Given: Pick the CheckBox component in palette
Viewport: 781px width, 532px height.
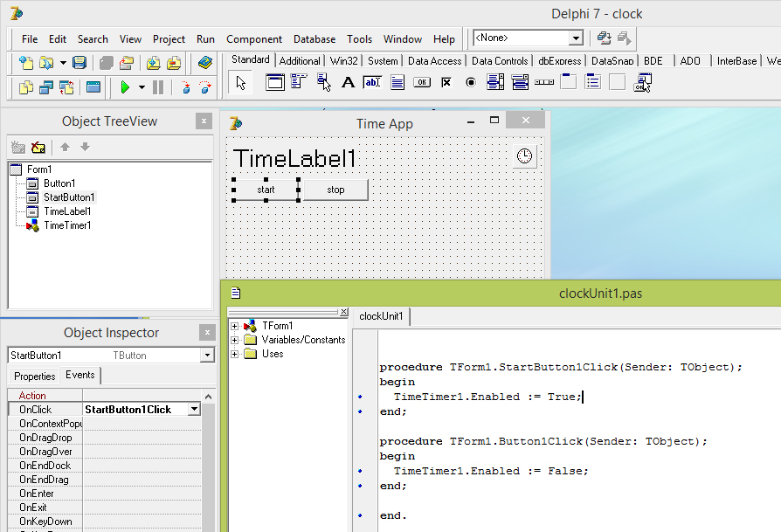Looking at the screenshot, I should tap(446, 82).
